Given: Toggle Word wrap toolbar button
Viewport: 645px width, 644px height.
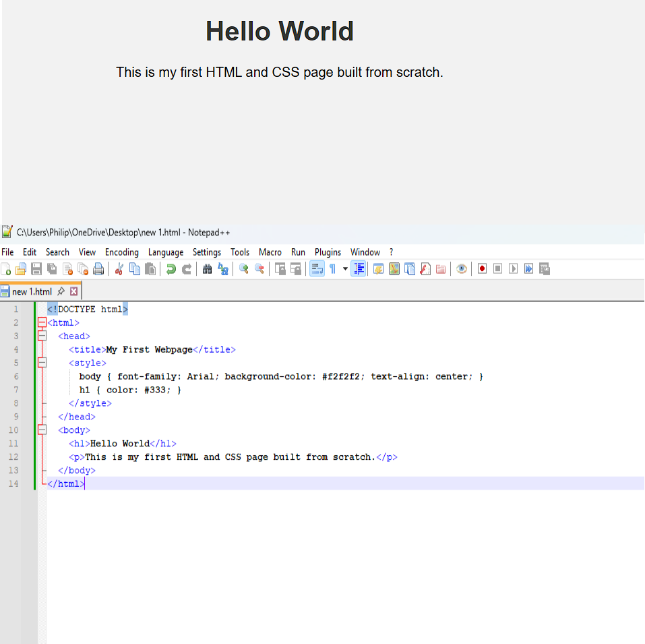Looking at the screenshot, I should click(x=317, y=269).
